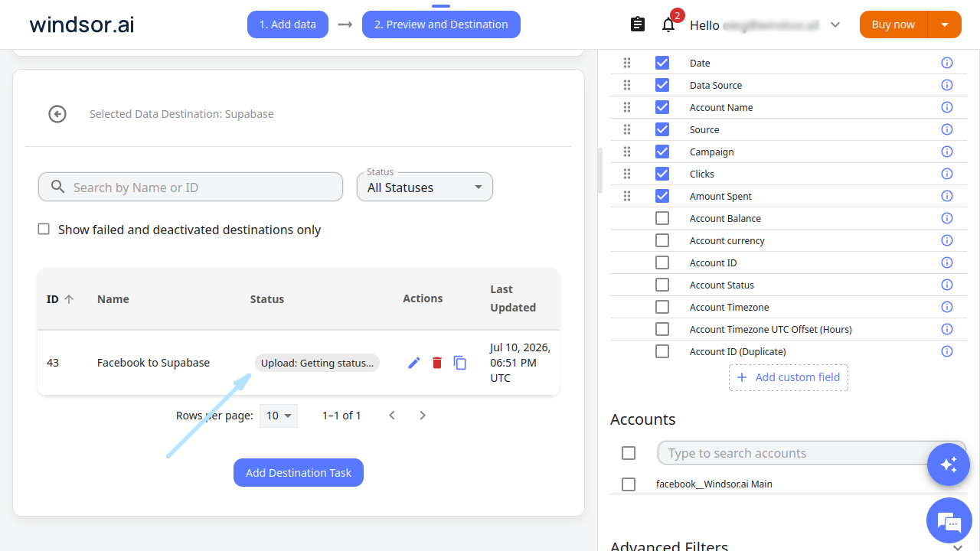Screen dimensions: 980x551
Task: Click the Status column header
Action: 267,299
